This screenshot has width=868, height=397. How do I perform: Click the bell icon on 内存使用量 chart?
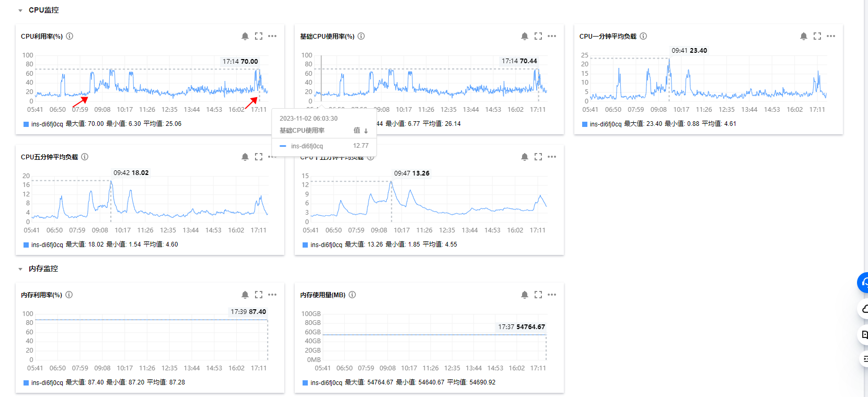coord(525,295)
